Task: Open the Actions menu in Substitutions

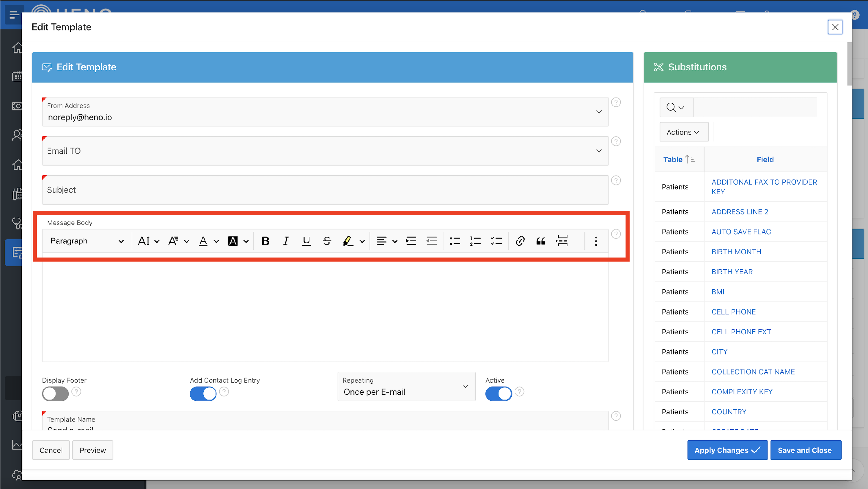Action: tap(683, 132)
